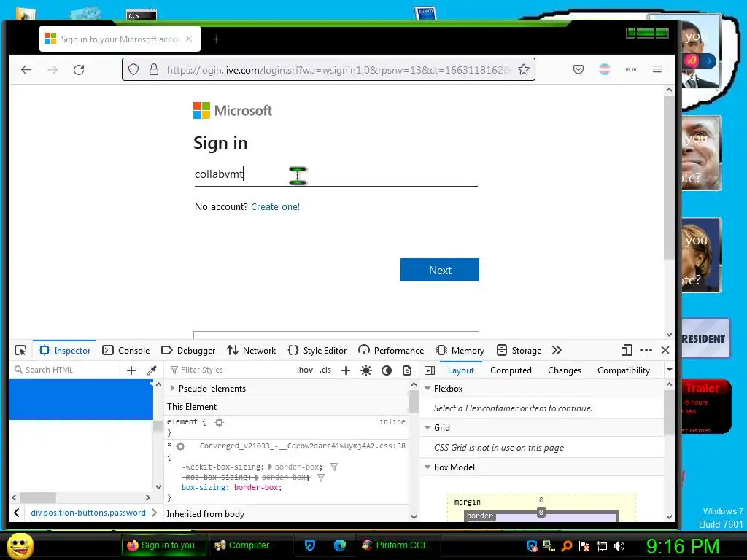Click the email sign-in input field
This screenshot has width=747, height=560.
pyautogui.click(x=336, y=174)
